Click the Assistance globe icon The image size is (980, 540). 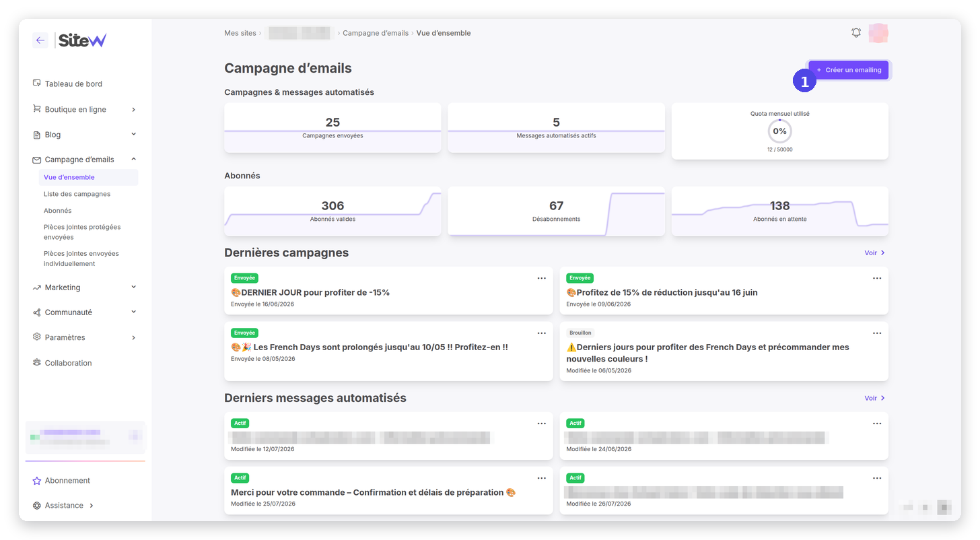coord(37,506)
